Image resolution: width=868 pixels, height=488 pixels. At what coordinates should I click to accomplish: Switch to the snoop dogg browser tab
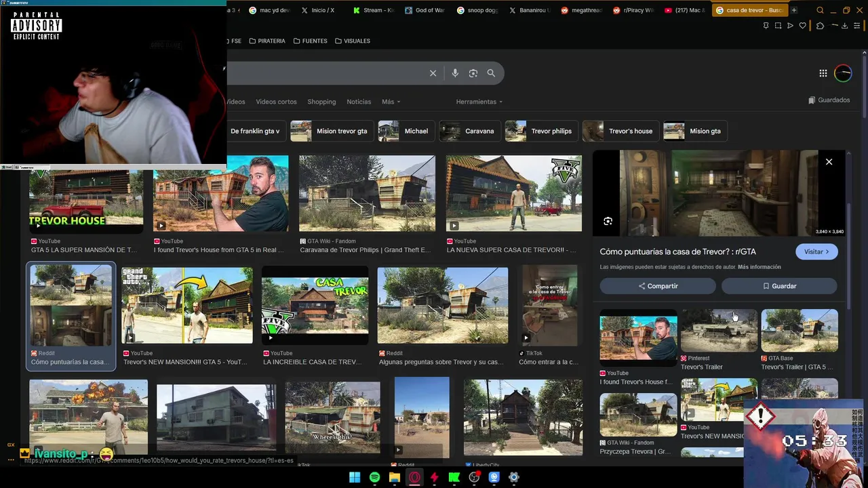[x=477, y=10]
